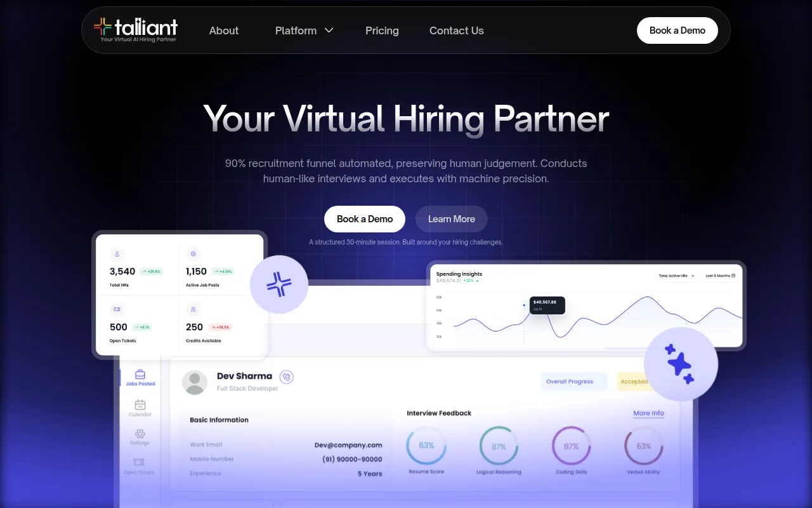
Task: Click the 3,540 Total HRs value
Action: pos(122,271)
